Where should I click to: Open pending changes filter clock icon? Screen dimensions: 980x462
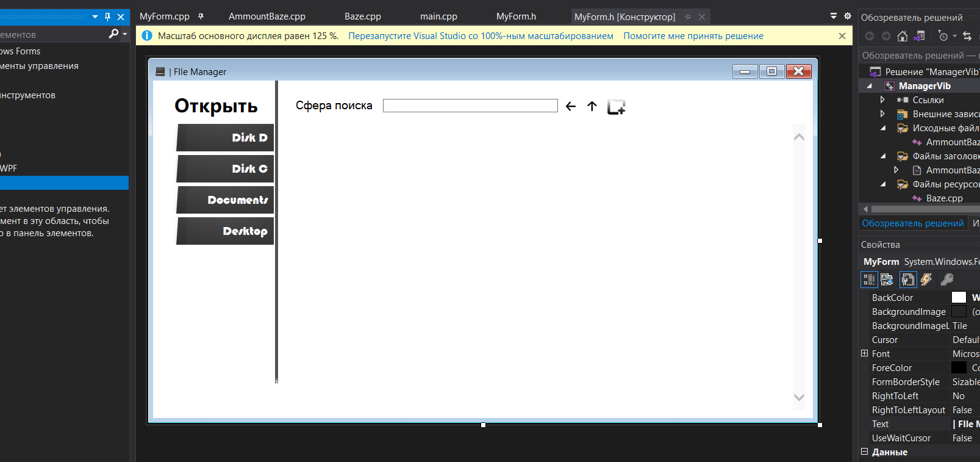943,36
